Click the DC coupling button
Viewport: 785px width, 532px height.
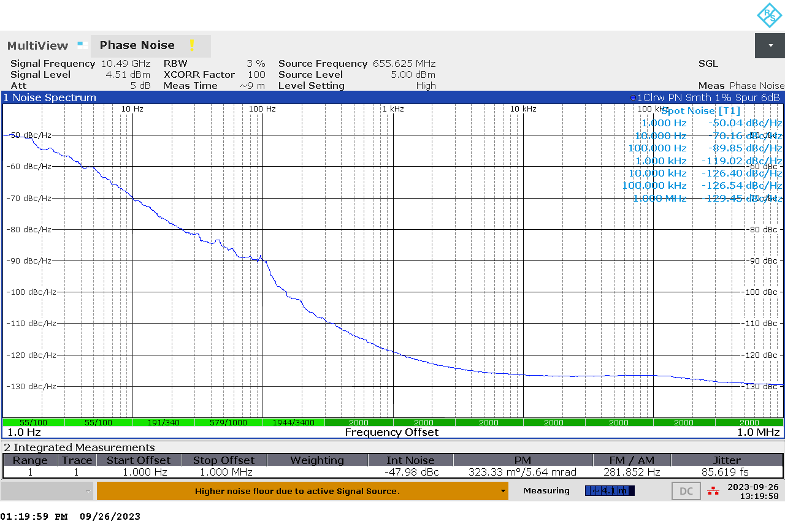point(686,491)
